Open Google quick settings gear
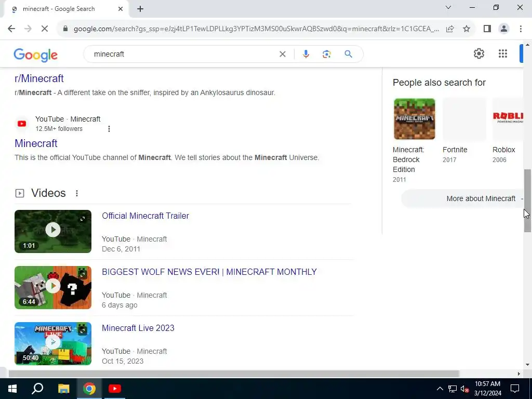The height and width of the screenshot is (399, 532). (478, 54)
